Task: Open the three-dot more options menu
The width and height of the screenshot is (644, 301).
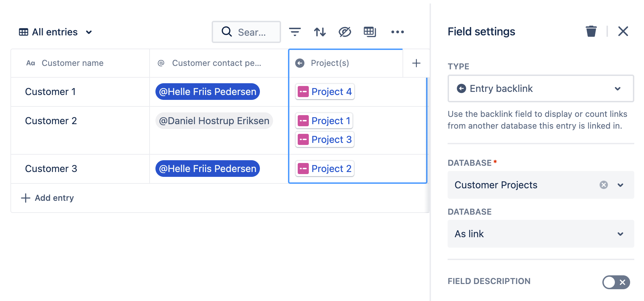Action: [x=398, y=32]
